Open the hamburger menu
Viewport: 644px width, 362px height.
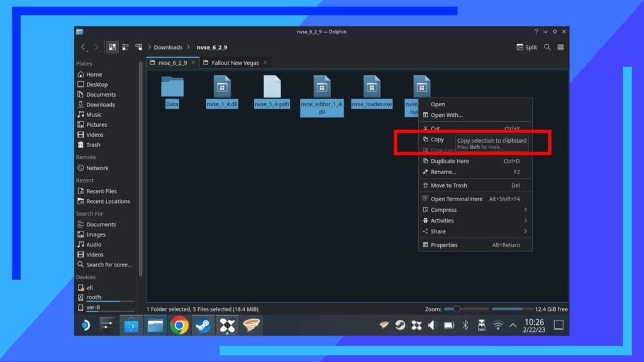click(560, 47)
